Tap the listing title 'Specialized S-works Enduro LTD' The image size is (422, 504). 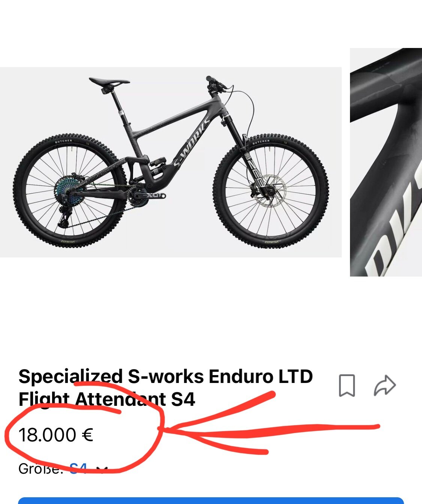[x=165, y=376]
